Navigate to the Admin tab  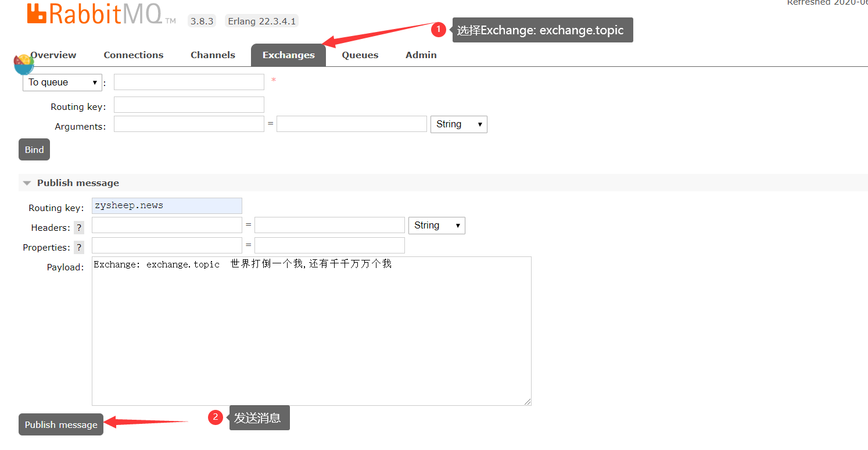point(421,55)
